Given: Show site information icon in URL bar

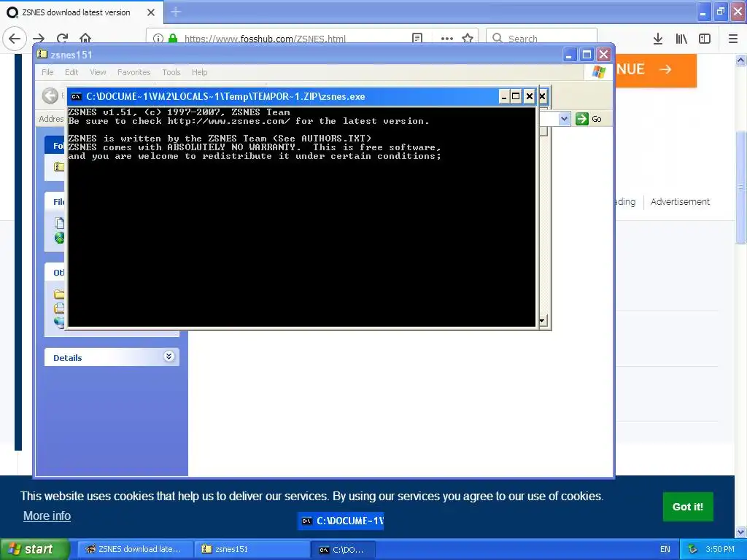Looking at the screenshot, I should pos(158,39).
